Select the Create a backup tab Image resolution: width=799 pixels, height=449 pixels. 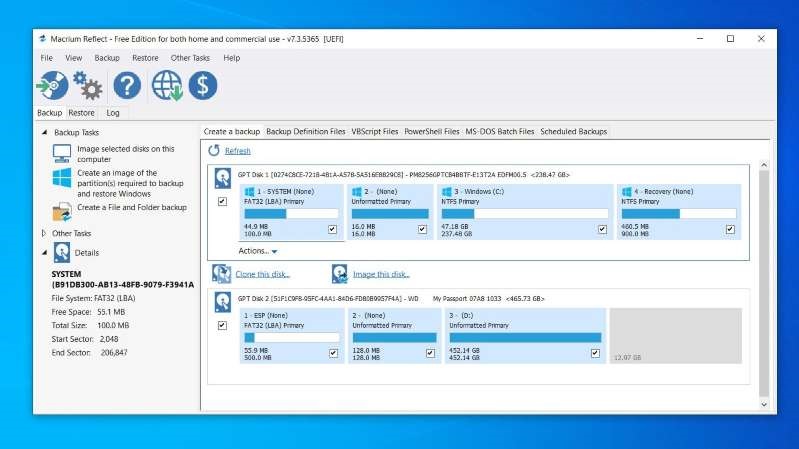[x=232, y=131]
